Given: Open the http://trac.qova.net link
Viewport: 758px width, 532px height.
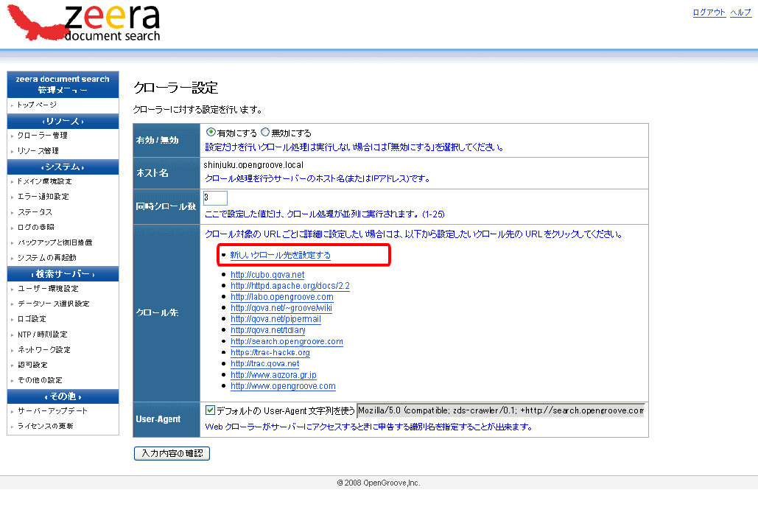Looking at the screenshot, I should (x=265, y=364).
